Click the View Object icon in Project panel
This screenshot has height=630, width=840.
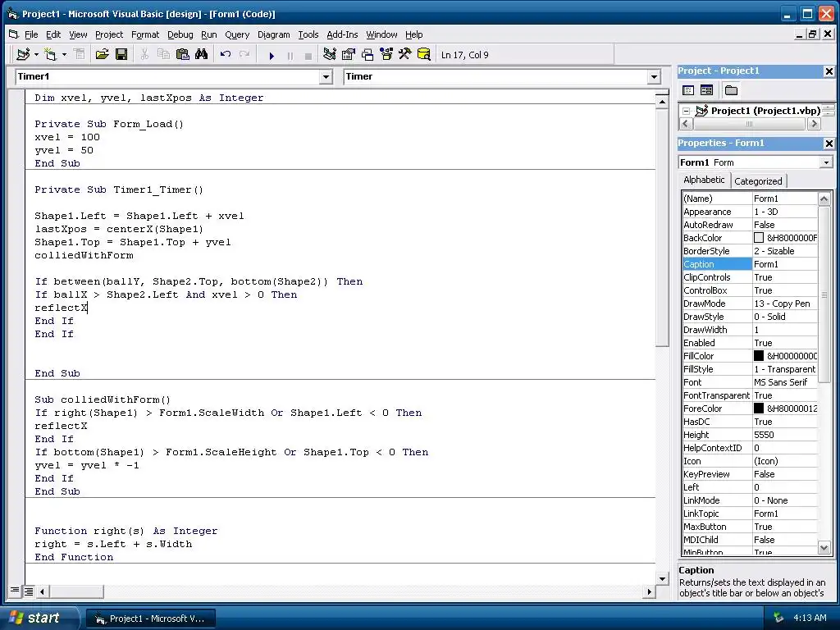coord(706,90)
